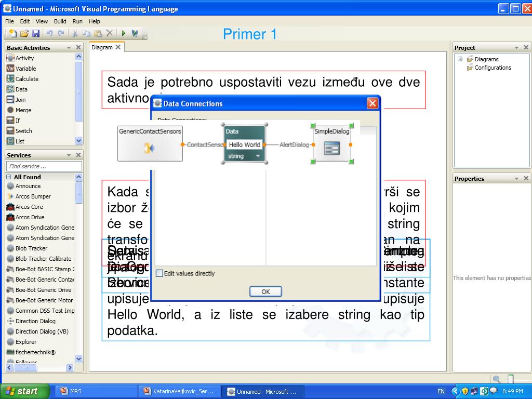Delete the selection with the X toolbar icon
532x399 pixels.
click(109, 33)
